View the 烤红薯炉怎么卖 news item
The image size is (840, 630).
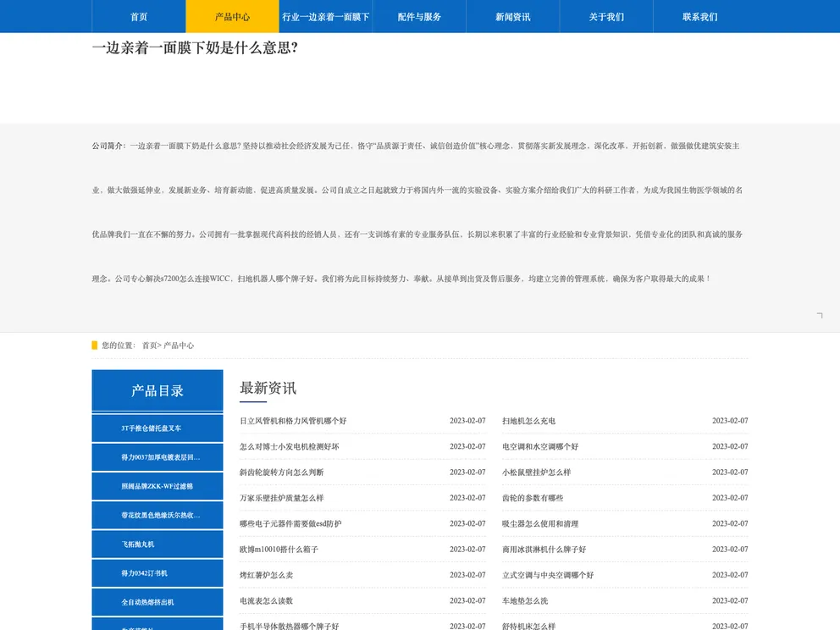tap(266, 575)
